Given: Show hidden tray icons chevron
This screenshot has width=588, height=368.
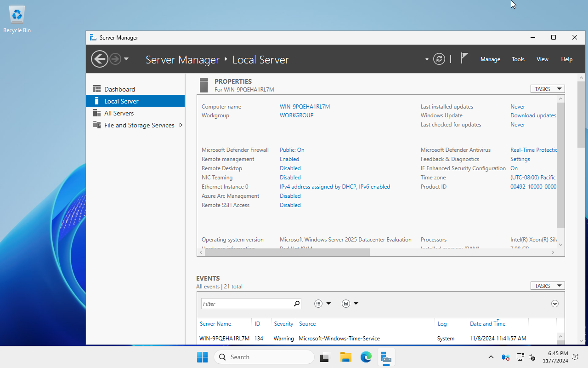Looking at the screenshot, I should click(491, 357).
